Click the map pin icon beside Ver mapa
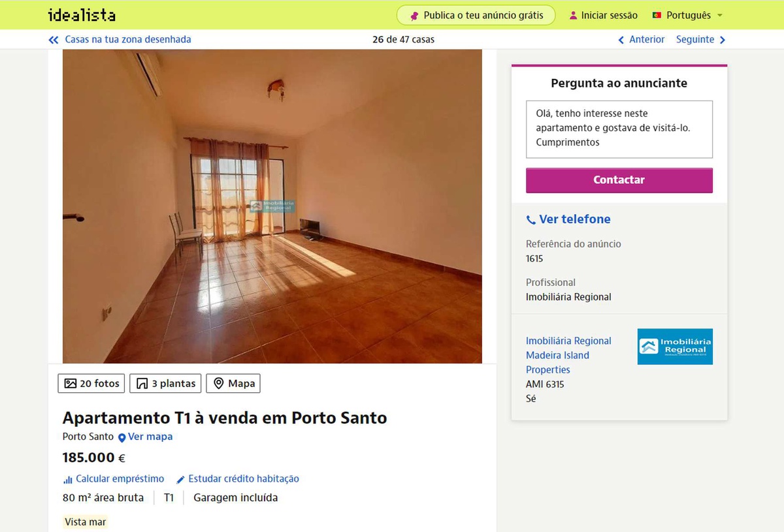The height and width of the screenshot is (532, 784). (122, 437)
